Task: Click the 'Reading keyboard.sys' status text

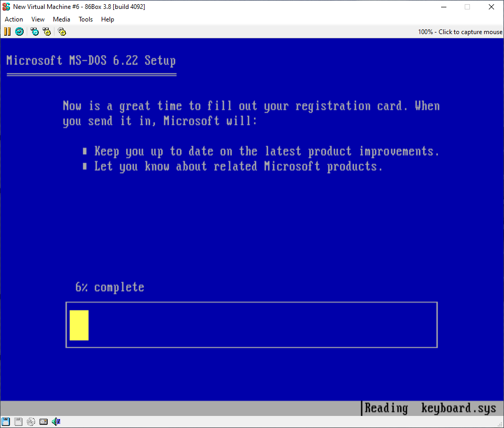Action: (x=430, y=409)
